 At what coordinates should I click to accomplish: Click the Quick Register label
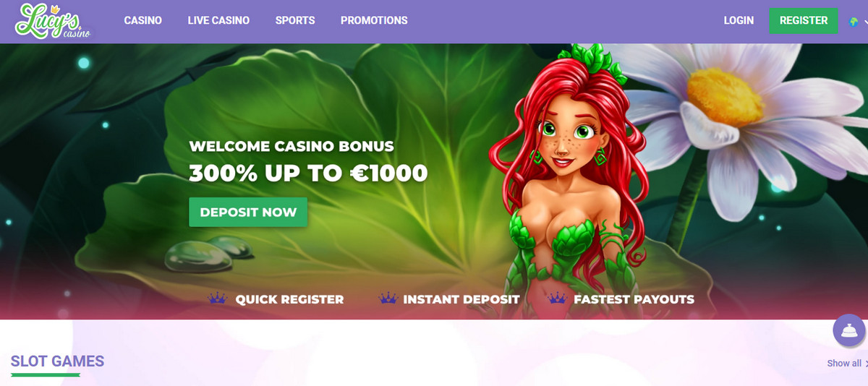tap(289, 299)
